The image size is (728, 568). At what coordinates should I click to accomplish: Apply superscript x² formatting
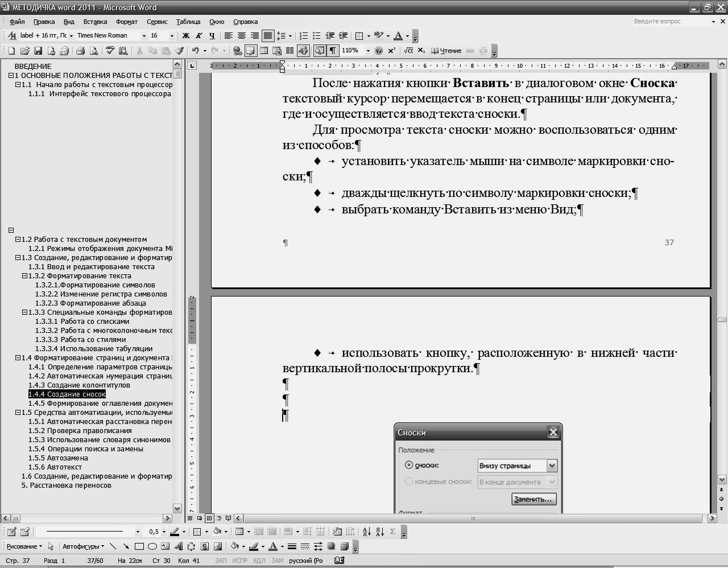[391, 51]
